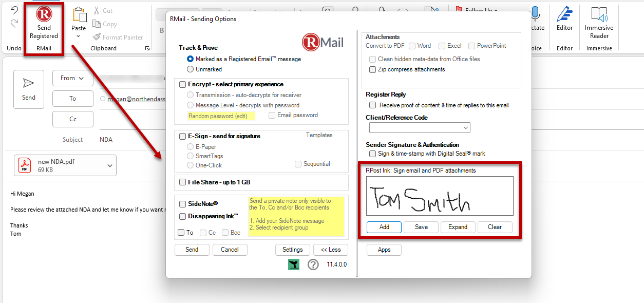Screen dimensions: 644x303
Task: Open the Clipboard group dialog launcher
Action: pyautogui.click(x=147, y=48)
